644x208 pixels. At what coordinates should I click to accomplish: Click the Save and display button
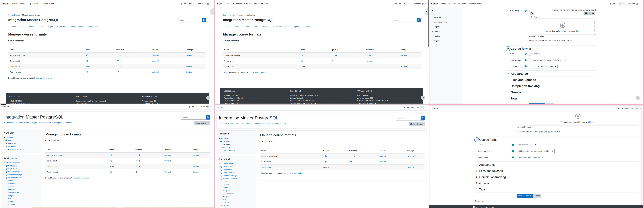525,196
